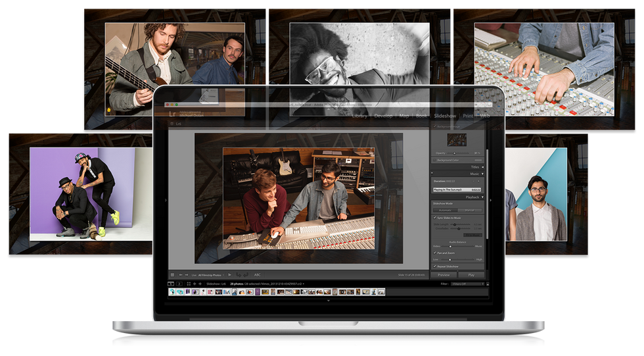Close the Lightroom window red button
This screenshot has width=644, height=356.
pyautogui.click(x=168, y=105)
